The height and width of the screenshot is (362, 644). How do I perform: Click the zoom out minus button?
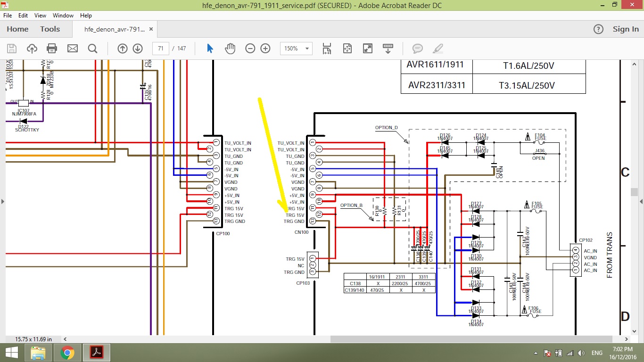[x=250, y=49]
